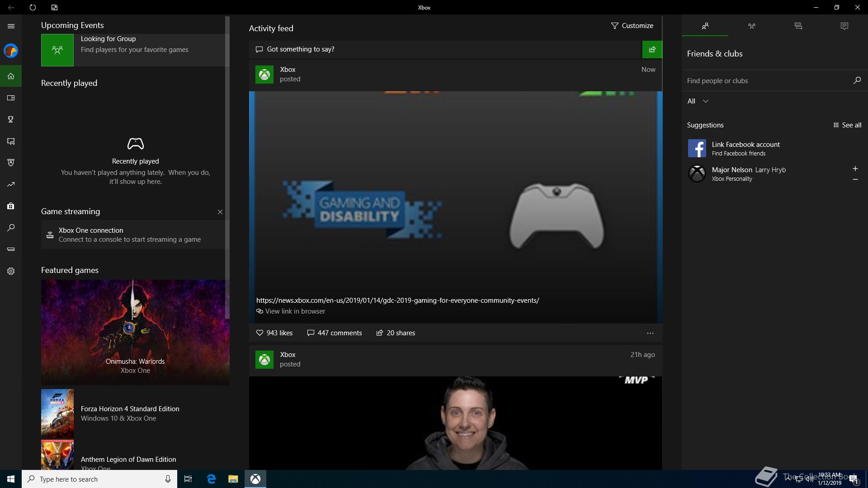Open more options ellipsis on first post

[x=650, y=333]
